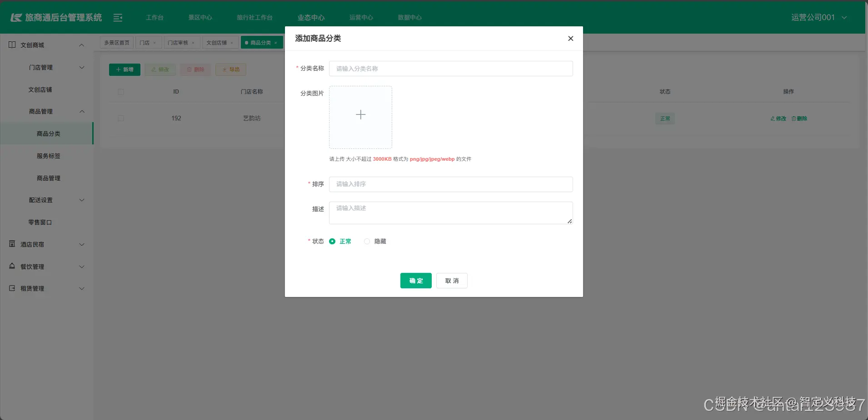Click the sidebar collapse hamburger icon
This screenshot has width=868, height=420.
(x=118, y=18)
